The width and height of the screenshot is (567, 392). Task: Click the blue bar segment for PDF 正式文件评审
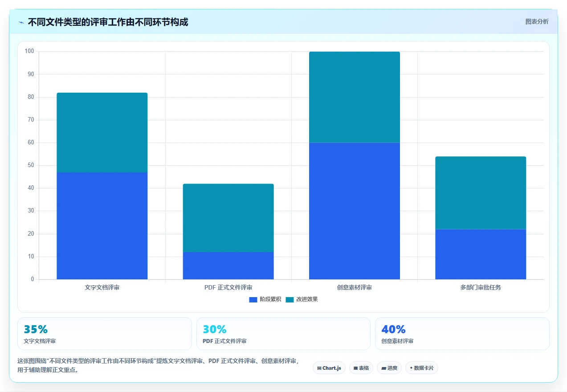[228, 265]
